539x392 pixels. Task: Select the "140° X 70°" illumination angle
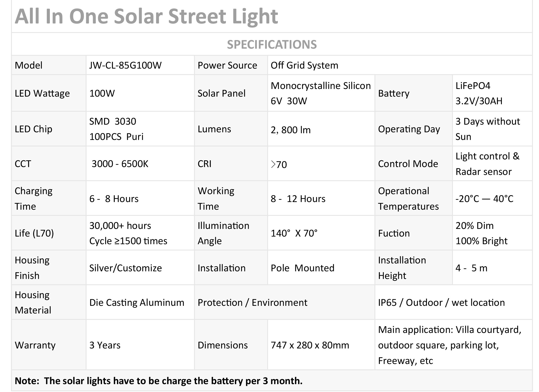point(294,233)
